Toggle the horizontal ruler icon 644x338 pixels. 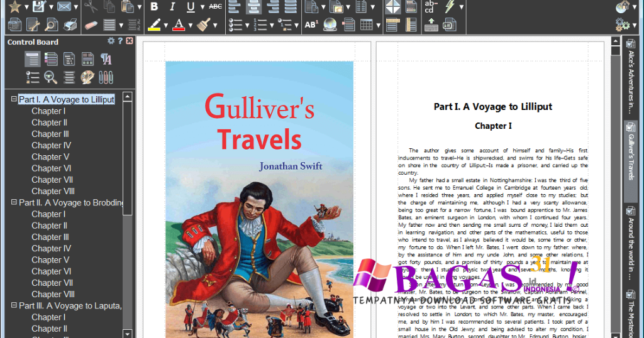point(393,25)
